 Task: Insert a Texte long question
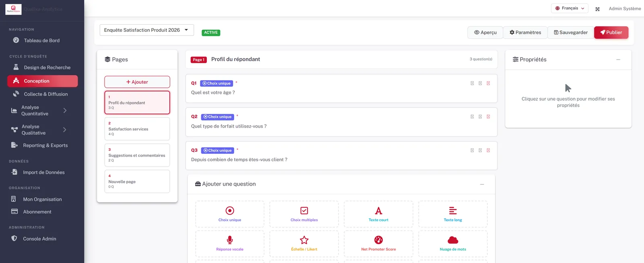[453, 214]
